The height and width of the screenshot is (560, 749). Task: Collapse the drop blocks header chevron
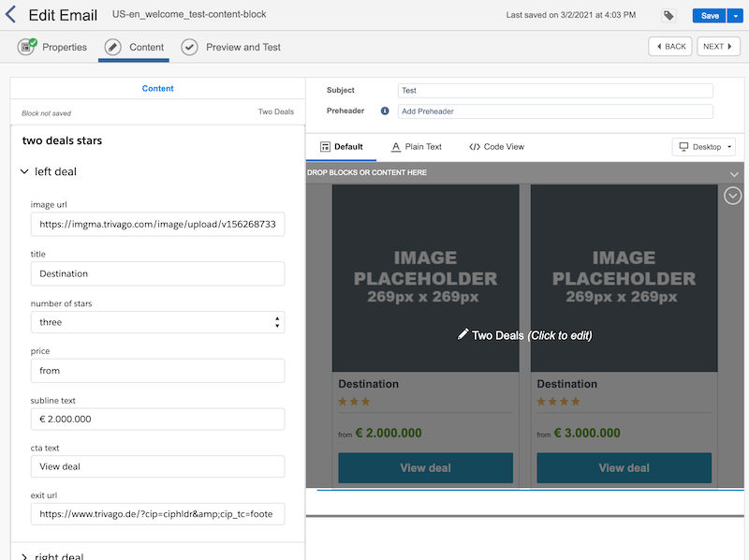pyautogui.click(x=734, y=174)
